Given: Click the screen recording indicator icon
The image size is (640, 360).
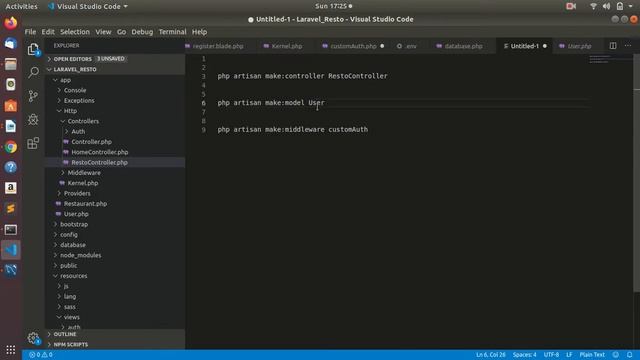Looking at the screenshot, I should pyautogui.click(x=571, y=6).
